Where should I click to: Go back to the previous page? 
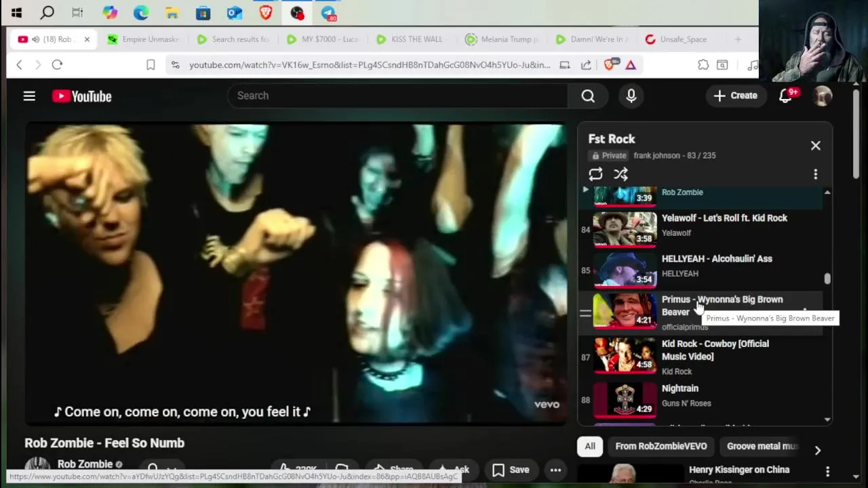19,64
